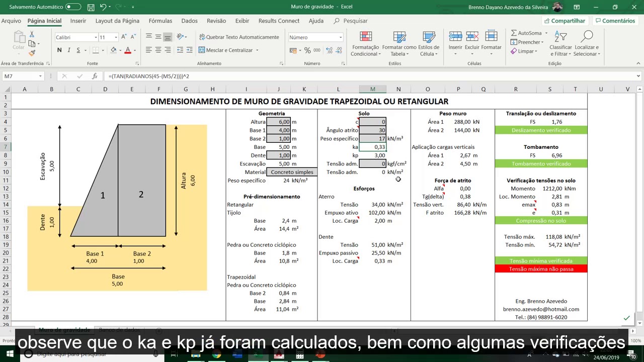The height and width of the screenshot is (362, 644).
Task: Click the Save floppy disk icon
Action: click(91, 7)
